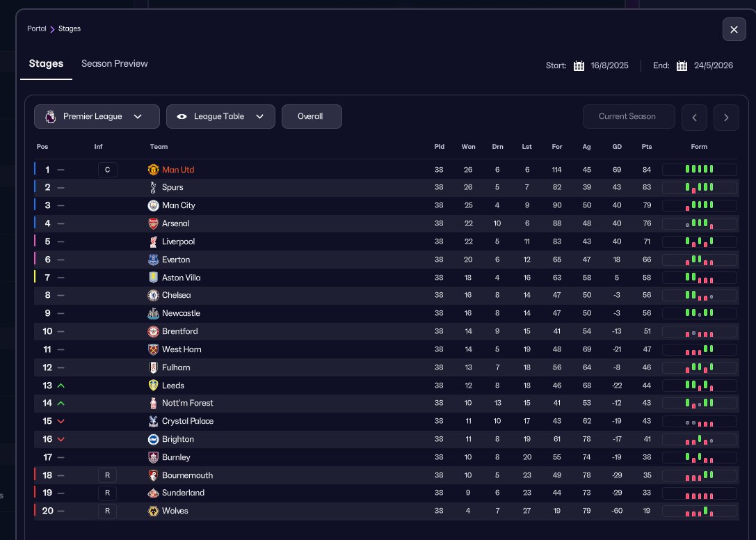Open the Portal breadcrumb link
Image resolution: width=756 pixels, height=540 pixels.
[37, 29]
